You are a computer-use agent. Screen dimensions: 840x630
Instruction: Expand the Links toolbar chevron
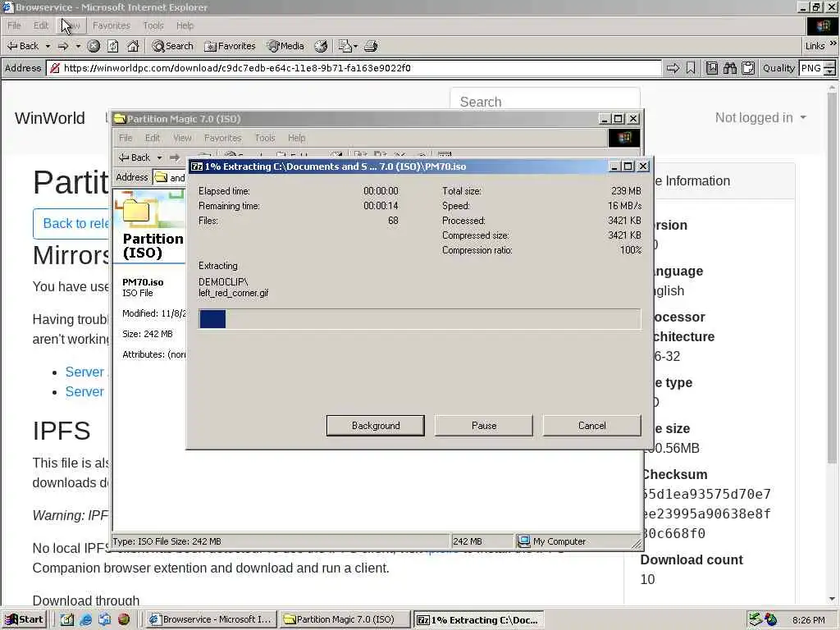click(833, 44)
